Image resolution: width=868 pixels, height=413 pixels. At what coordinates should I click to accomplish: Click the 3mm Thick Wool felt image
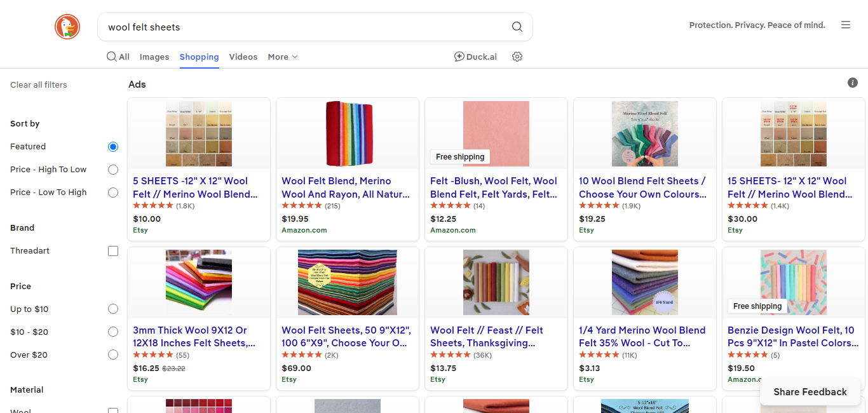coord(199,283)
